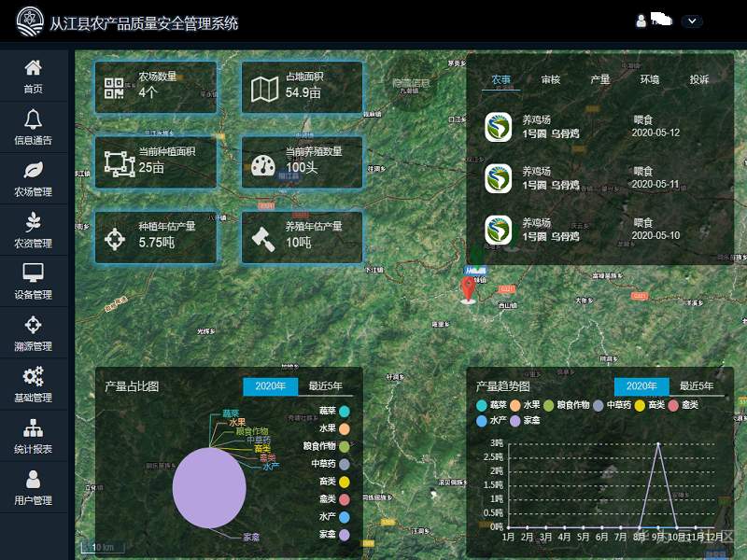Click the date 2020-05-10 in record list

tap(655, 236)
